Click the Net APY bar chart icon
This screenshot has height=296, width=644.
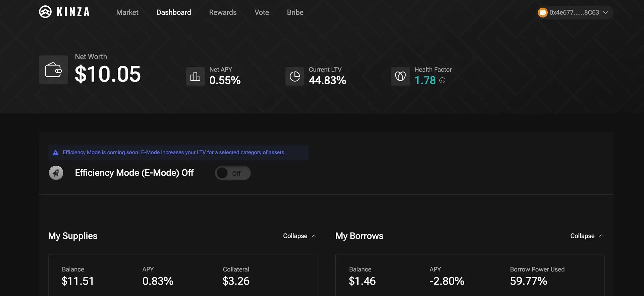195,77
